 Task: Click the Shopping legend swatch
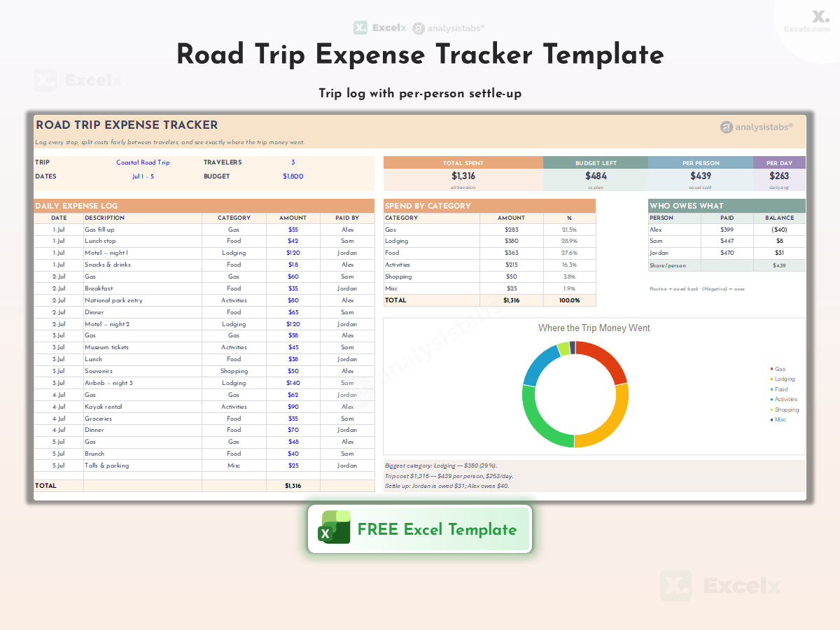(772, 409)
